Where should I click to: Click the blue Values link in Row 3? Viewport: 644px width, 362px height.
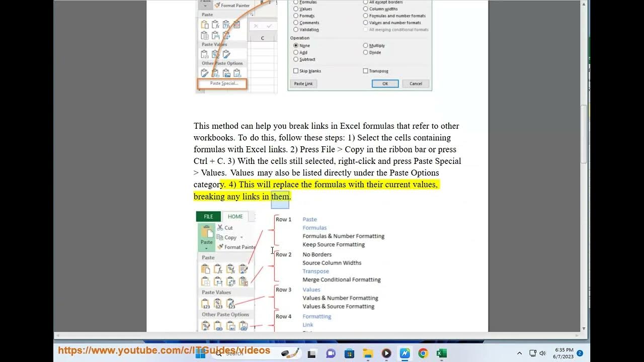point(311,290)
